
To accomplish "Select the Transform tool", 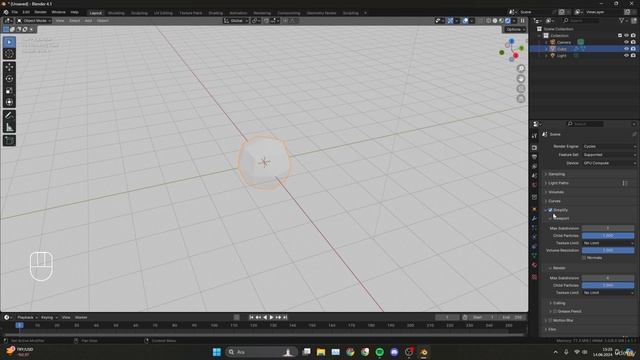I will click(9, 102).
